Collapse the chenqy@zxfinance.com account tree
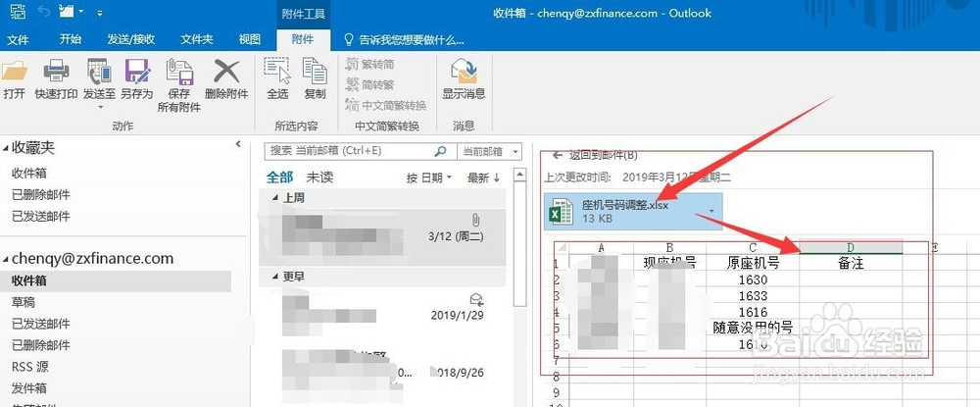 (x=6, y=259)
